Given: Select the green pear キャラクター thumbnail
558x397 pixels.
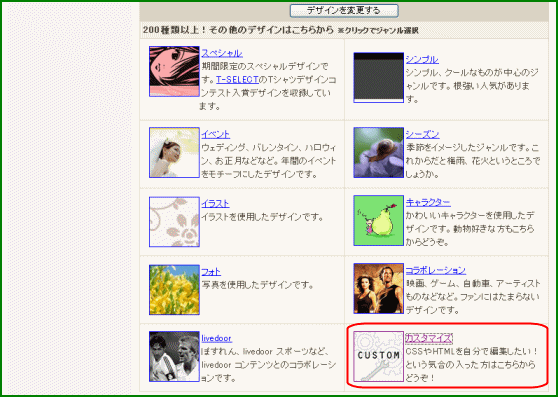Looking at the screenshot, I should pyautogui.click(x=379, y=221).
